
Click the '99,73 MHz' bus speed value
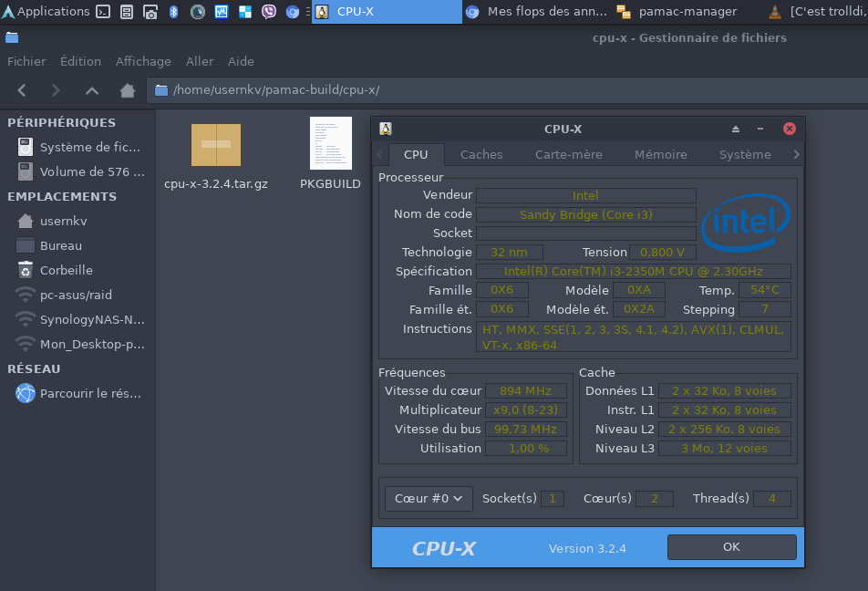click(x=526, y=430)
